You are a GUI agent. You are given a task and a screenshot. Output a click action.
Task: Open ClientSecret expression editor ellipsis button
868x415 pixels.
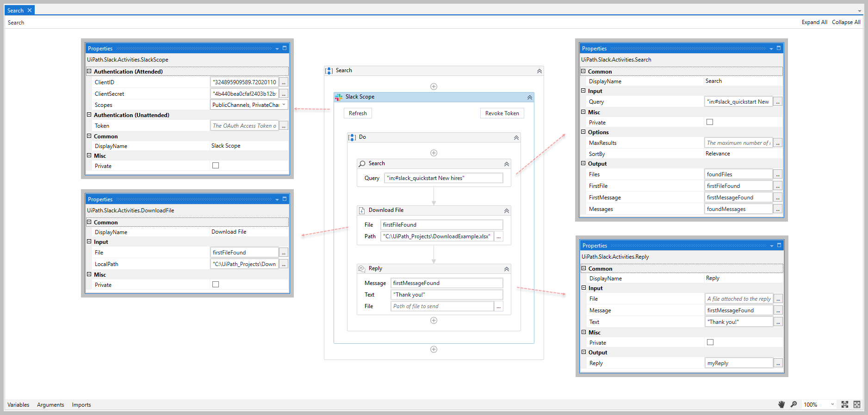284,94
